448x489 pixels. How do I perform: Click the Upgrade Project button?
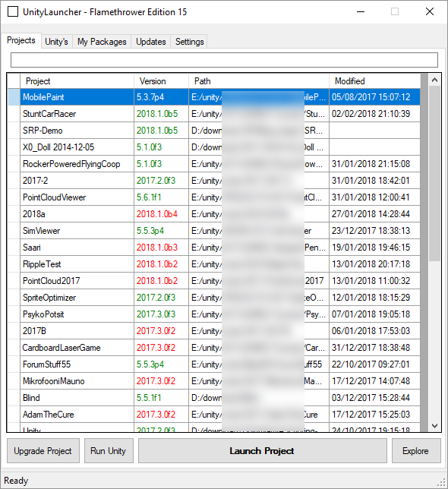click(43, 450)
